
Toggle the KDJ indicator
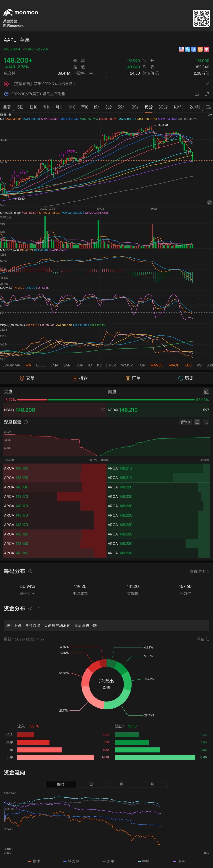coord(188,365)
